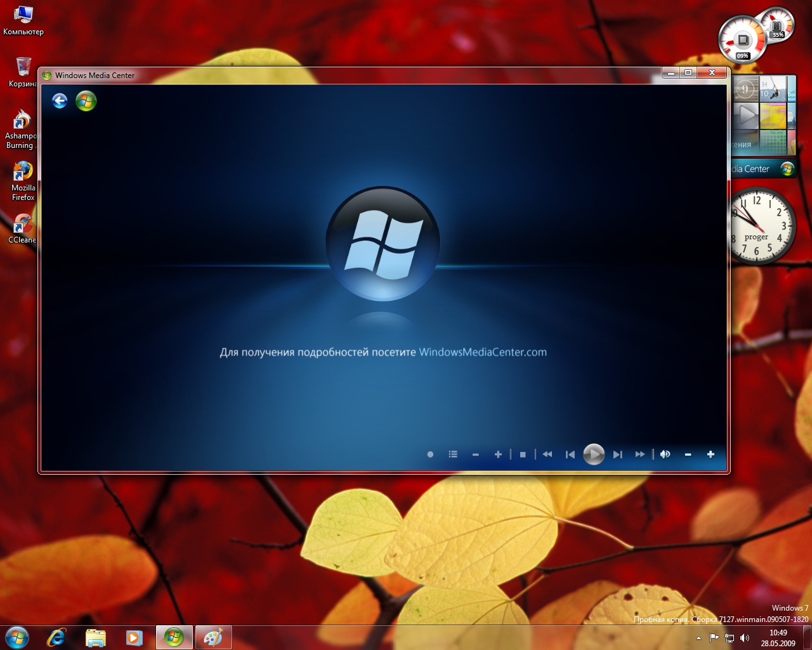812x650 pixels.
Task: Launch Mozilla Firefox desktop shortcut
Action: (x=23, y=181)
